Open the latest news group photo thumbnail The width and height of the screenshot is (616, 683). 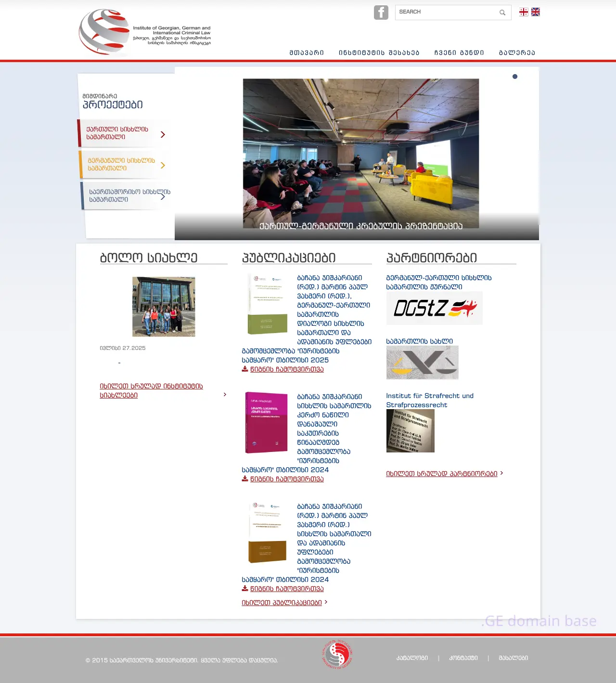tap(164, 307)
